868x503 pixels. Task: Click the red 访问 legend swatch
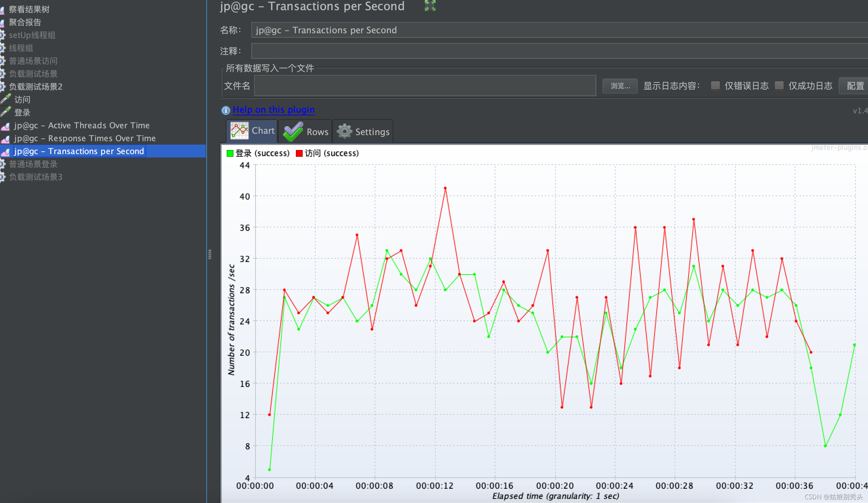click(x=299, y=153)
